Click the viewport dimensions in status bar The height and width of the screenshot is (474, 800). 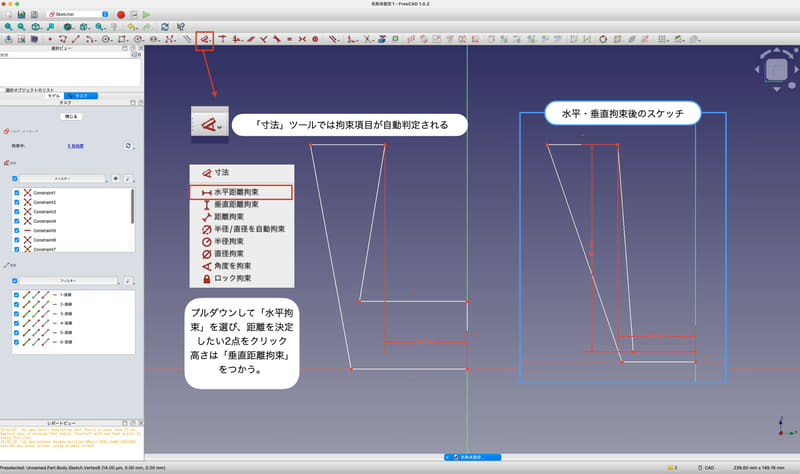(x=758, y=468)
